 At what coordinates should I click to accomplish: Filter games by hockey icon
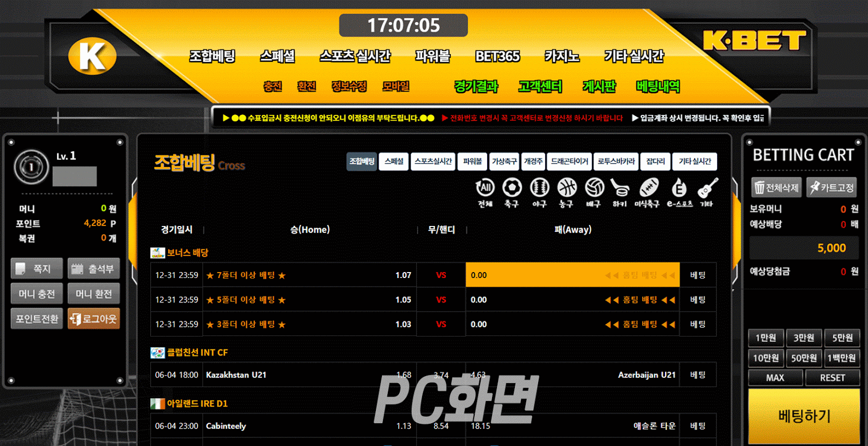pyautogui.click(x=620, y=193)
